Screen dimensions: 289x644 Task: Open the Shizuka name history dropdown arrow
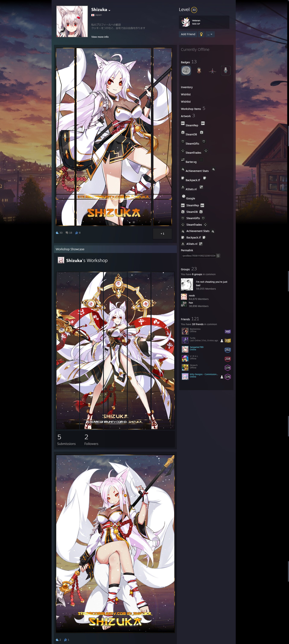click(x=110, y=10)
